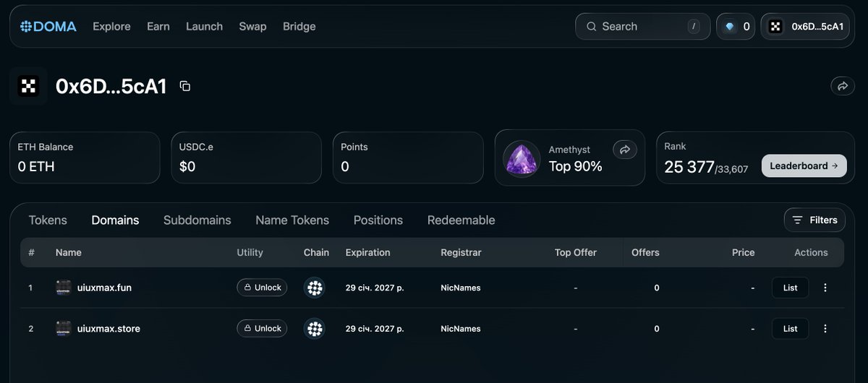Image resolution: width=868 pixels, height=383 pixels.
Task: Click the chain icon for uiuxmax.fun
Action: coord(315,288)
